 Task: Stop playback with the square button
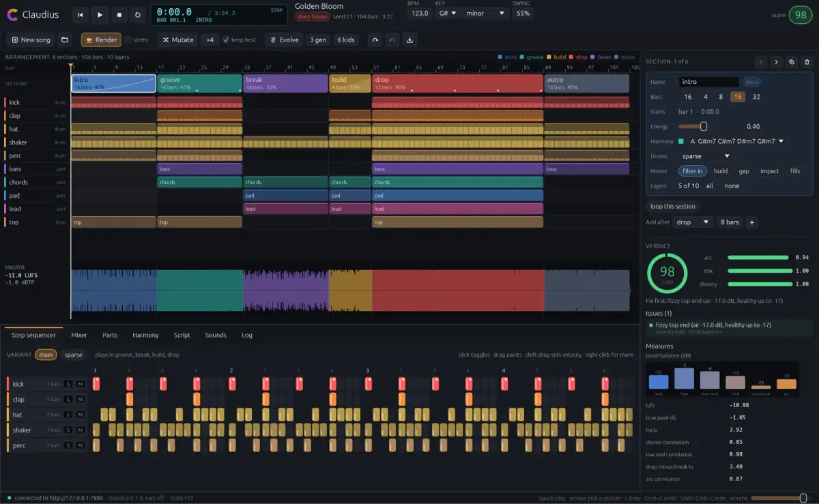pos(119,14)
